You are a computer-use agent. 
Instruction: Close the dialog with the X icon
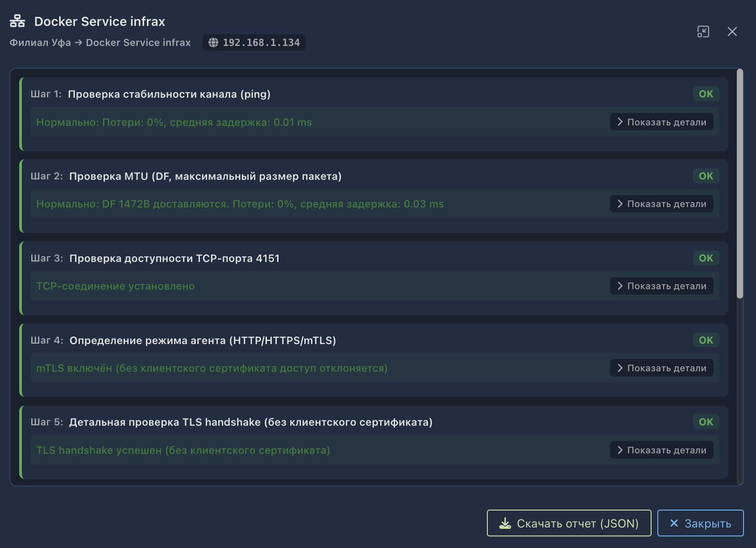pos(732,32)
